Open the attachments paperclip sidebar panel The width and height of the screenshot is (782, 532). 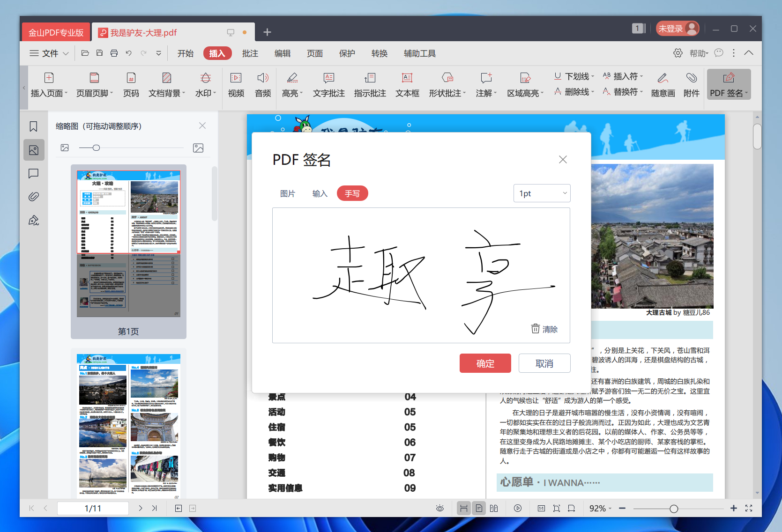click(x=34, y=197)
